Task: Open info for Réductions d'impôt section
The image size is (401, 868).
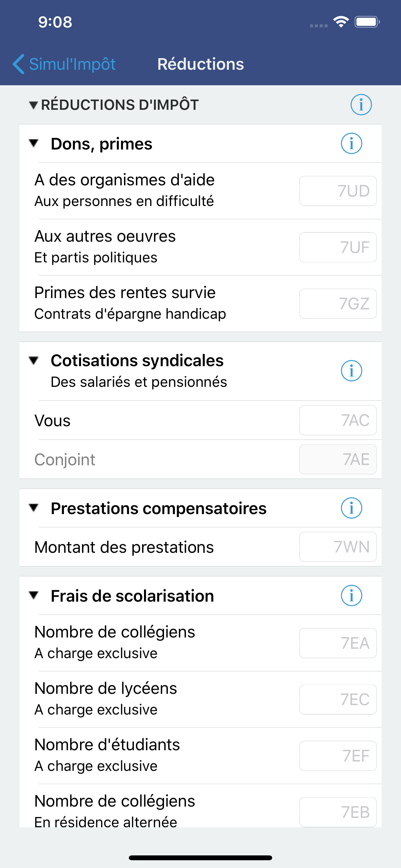Action: pos(361,105)
